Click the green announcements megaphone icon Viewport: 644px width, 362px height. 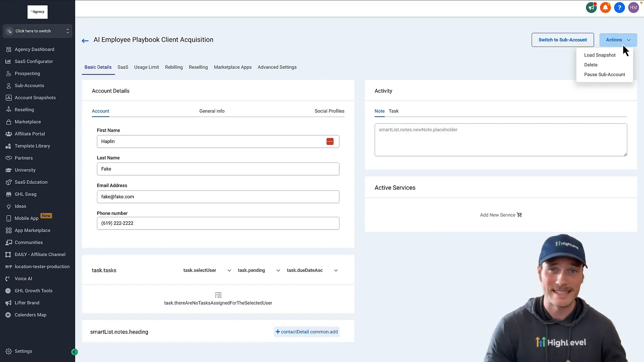point(591,7)
